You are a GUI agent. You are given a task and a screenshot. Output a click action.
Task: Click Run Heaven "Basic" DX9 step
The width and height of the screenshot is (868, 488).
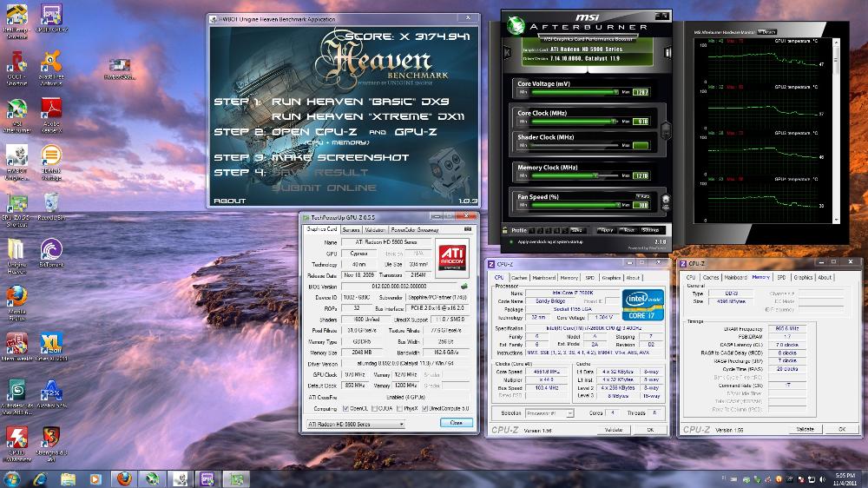(x=360, y=102)
